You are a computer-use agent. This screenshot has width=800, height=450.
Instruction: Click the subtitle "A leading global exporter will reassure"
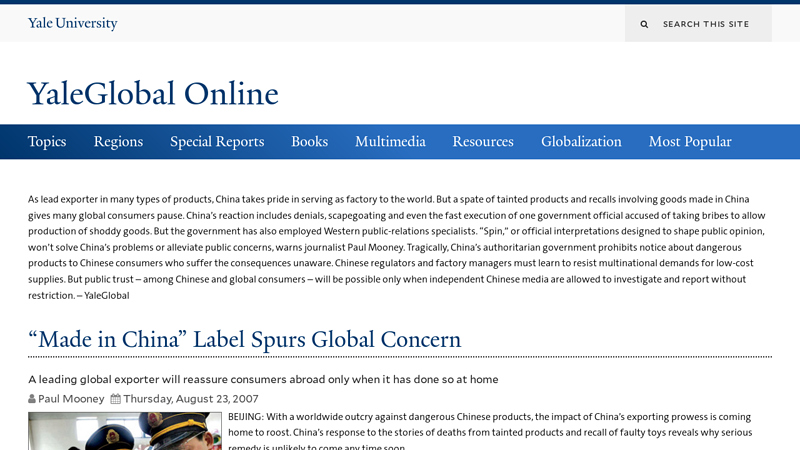263,379
